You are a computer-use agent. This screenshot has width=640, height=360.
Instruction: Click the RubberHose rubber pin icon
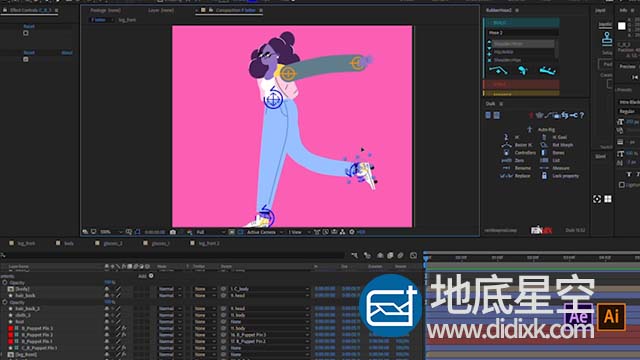[x=547, y=71]
